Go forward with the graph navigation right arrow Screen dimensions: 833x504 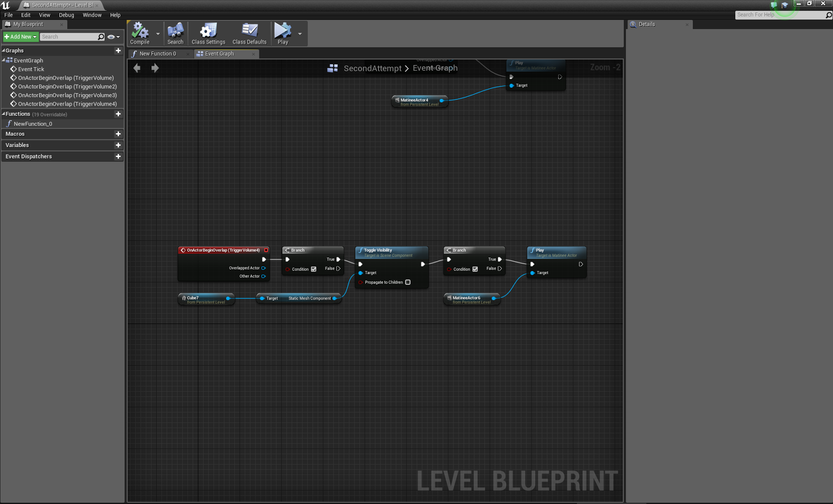[x=155, y=68]
